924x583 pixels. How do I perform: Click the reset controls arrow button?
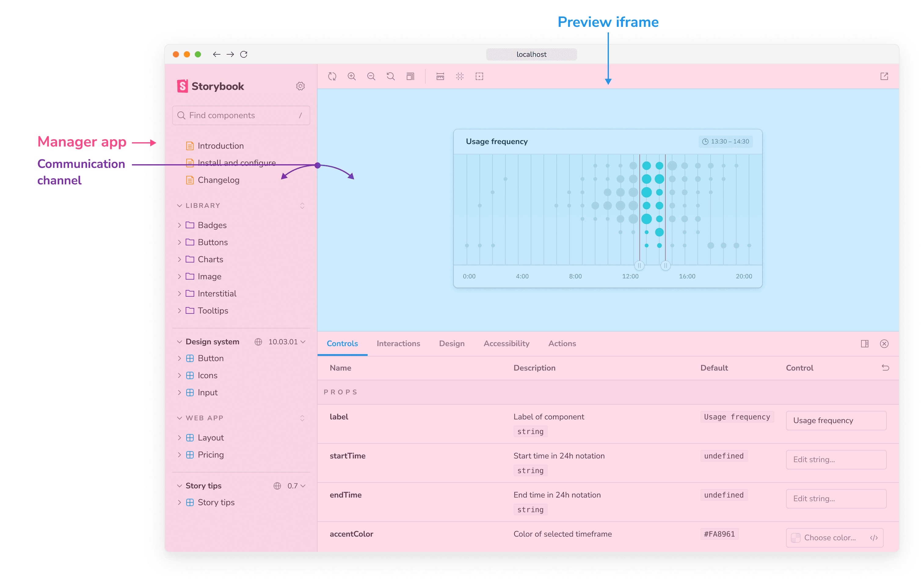pos(886,368)
